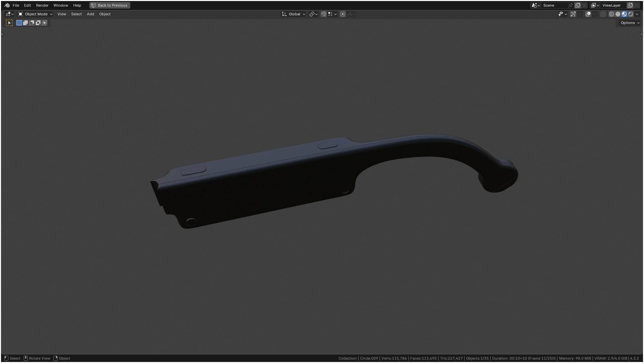Toggle X-Ray mode

603,14
